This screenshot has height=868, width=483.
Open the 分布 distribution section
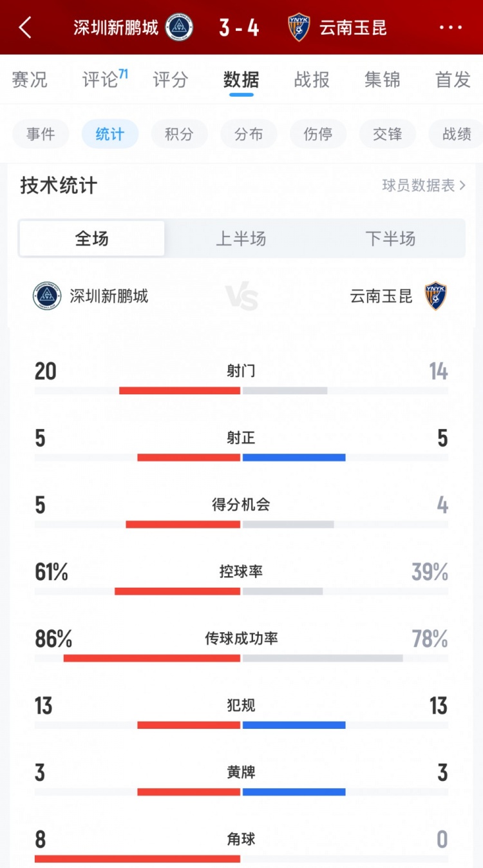point(249,134)
